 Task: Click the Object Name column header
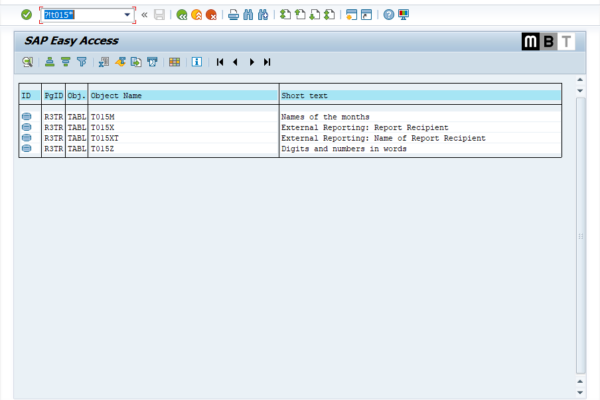click(183, 95)
